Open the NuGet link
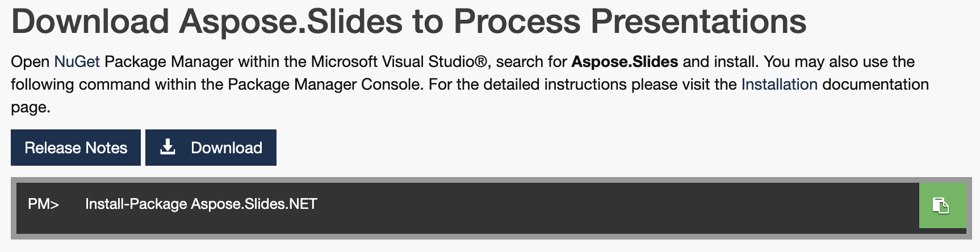 [x=77, y=61]
